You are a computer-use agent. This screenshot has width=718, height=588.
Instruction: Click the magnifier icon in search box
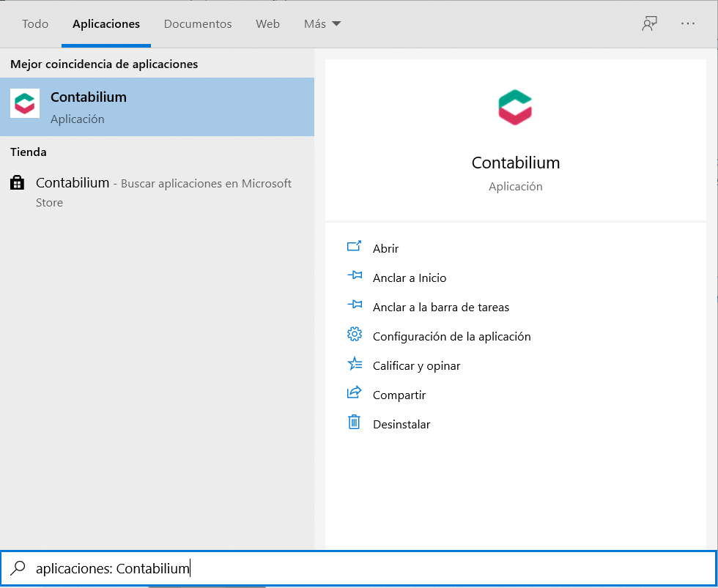18,568
